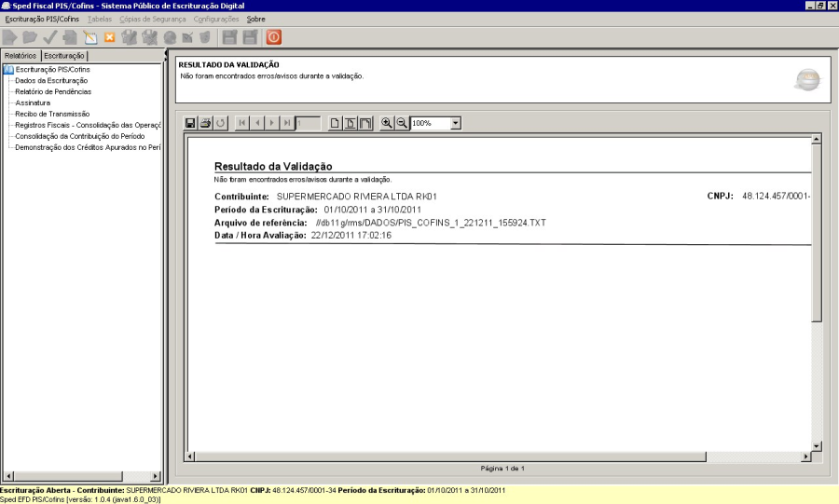Zoom out with the magnifier minus icon
This screenshot has height=504, width=839.
point(402,124)
